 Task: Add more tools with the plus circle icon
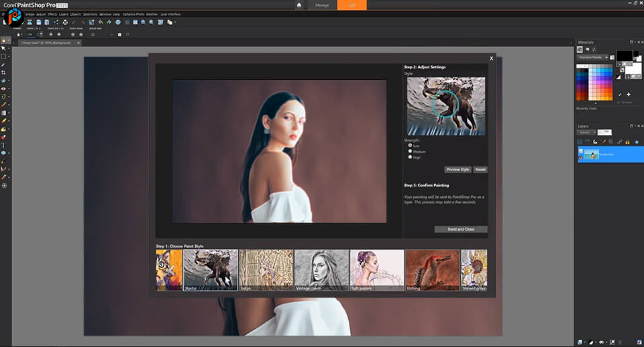4,185
